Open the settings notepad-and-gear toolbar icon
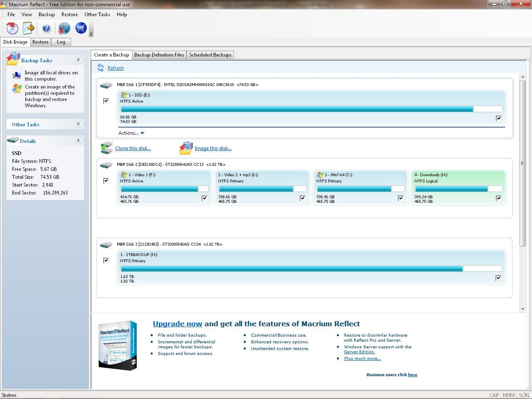Image resolution: width=532 pixels, height=399 pixels. coord(29,28)
